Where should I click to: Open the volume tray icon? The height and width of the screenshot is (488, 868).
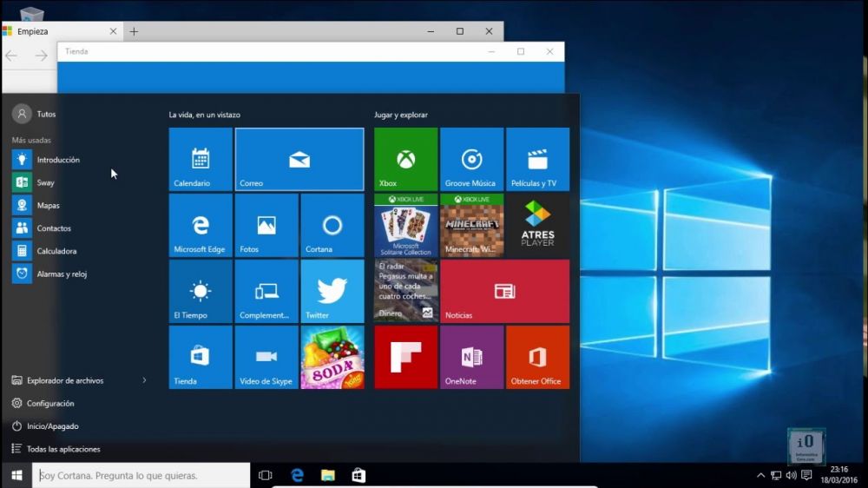pyautogui.click(x=791, y=475)
